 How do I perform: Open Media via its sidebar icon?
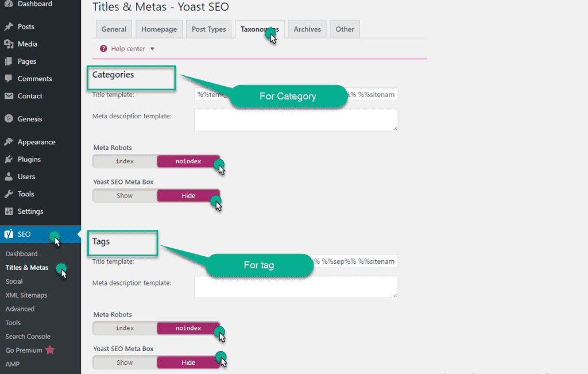tap(9, 44)
